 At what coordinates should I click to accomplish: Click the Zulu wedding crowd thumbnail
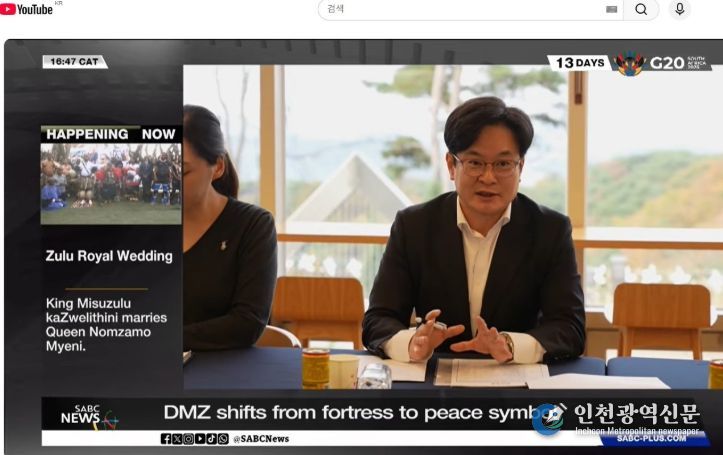coord(111,182)
